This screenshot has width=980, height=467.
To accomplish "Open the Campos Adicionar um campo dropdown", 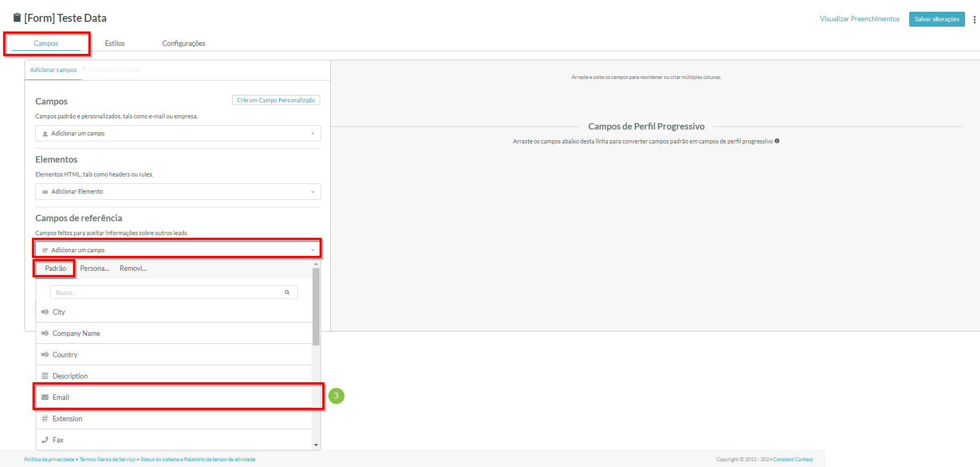I will pos(178,133).
